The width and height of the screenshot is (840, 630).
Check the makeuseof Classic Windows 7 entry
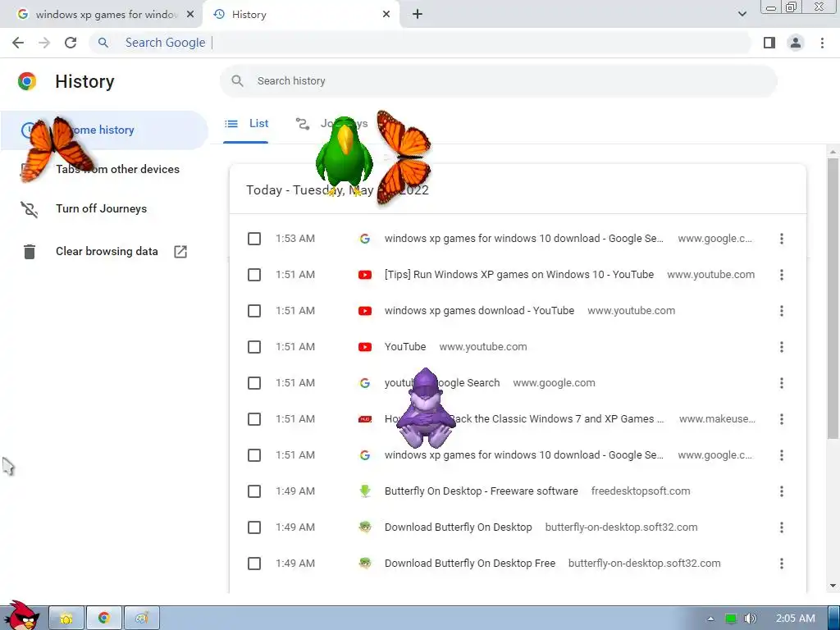click(x=254, y=419)
